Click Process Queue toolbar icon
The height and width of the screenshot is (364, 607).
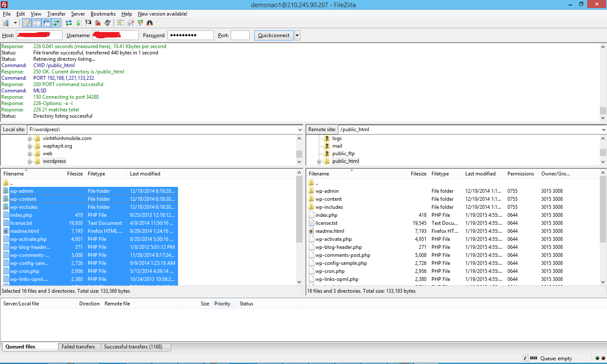[x=78, y=23]
